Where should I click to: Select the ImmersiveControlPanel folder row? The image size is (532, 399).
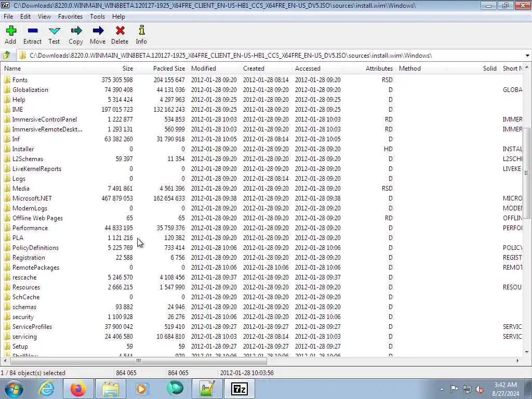262,119
